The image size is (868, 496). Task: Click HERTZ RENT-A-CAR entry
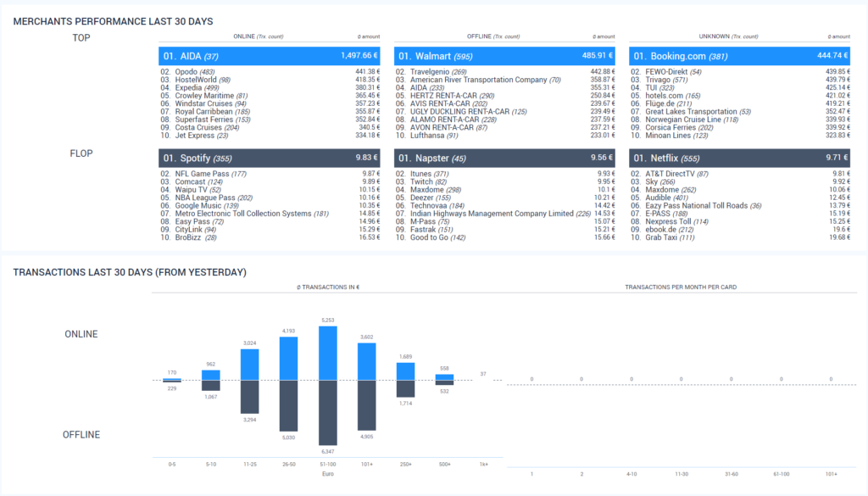point(504,96)
